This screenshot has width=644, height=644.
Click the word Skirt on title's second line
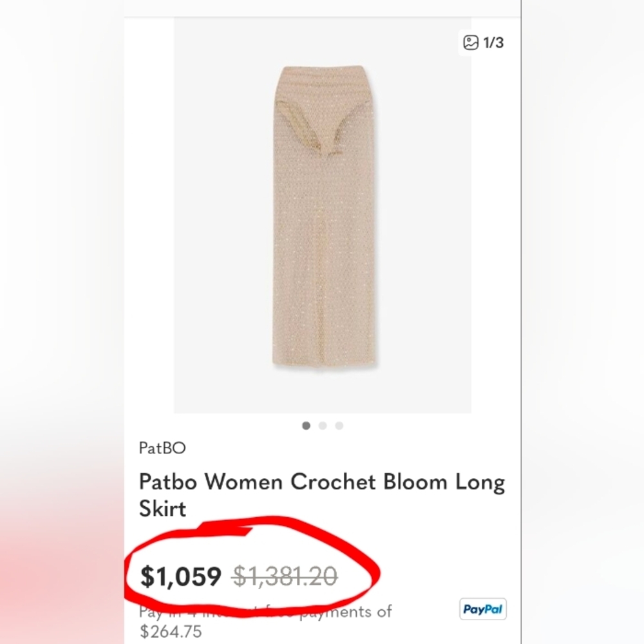[163, 509]
